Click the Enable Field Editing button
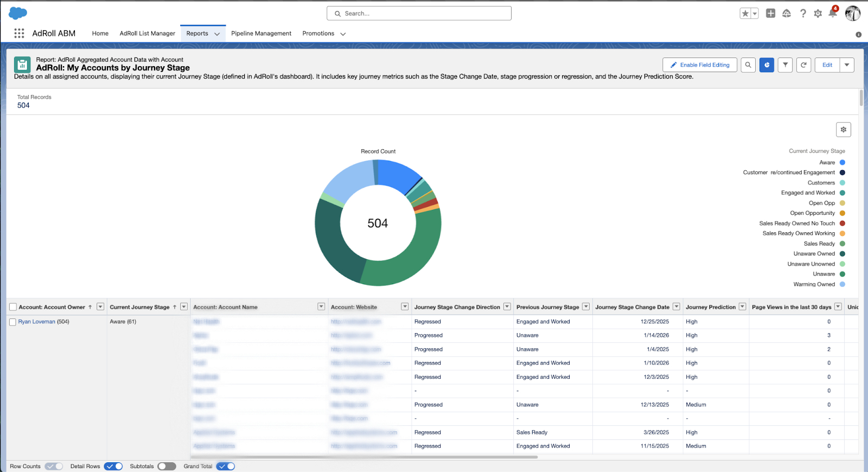Image resolution: width=868 pixels, height=472 pixels. pyautogui.click(x=699, y=65)
